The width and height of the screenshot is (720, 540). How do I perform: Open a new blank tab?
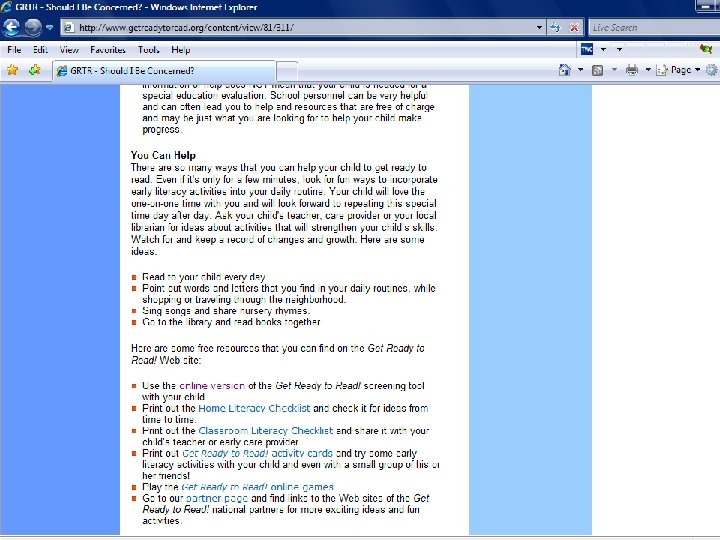coord(287,71)
